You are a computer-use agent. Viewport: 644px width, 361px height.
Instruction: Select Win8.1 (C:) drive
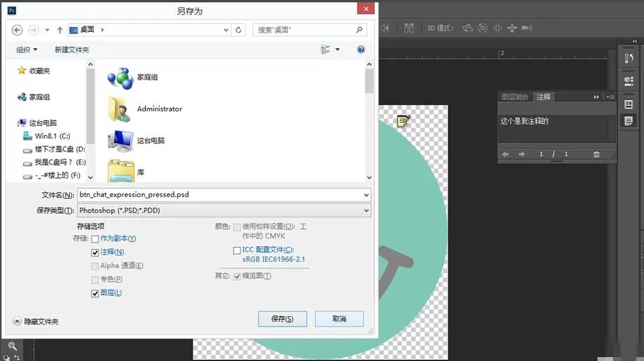tap(47, 136)
